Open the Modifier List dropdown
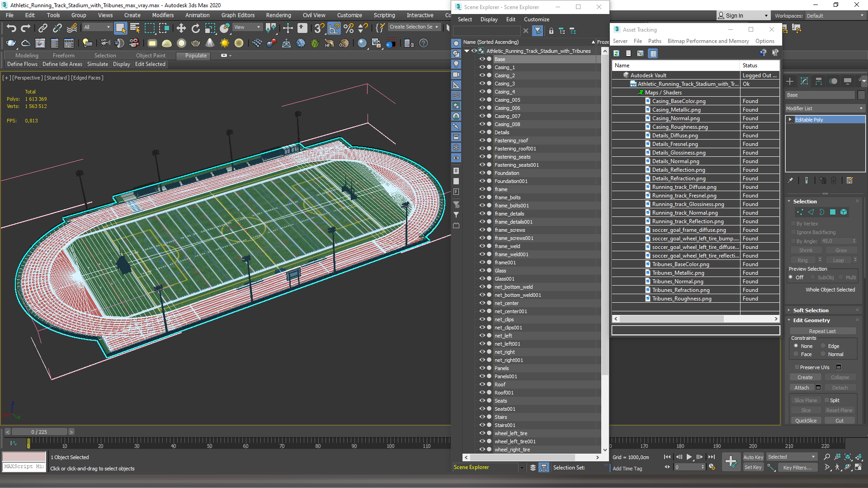 [x=825, y=108]
